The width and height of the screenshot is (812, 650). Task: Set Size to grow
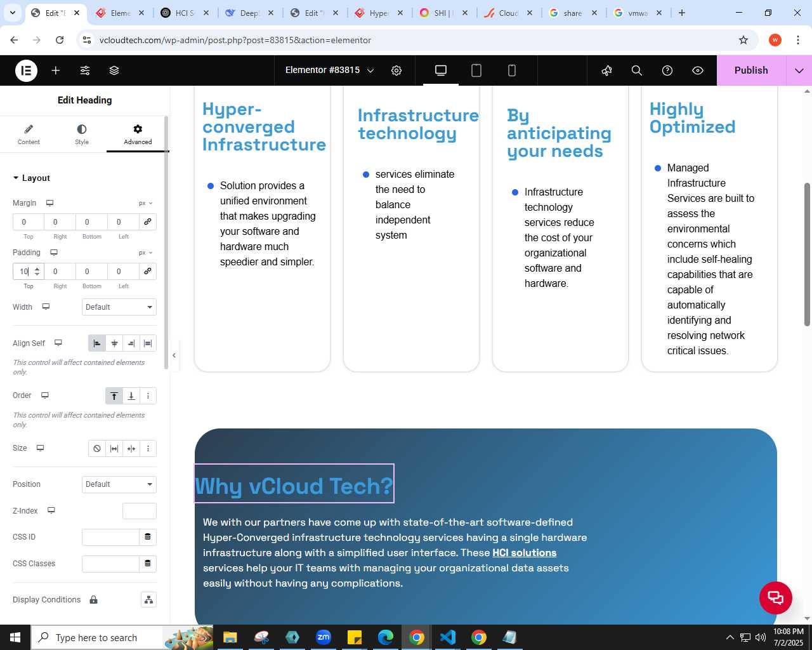[114, 449]
